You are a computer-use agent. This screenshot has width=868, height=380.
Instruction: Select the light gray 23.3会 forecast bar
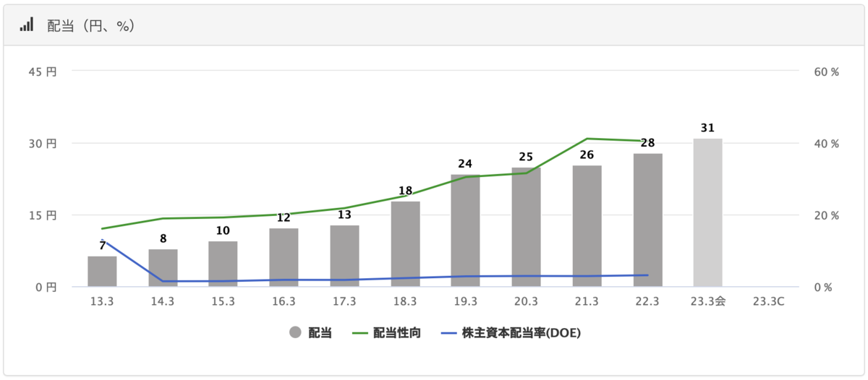pos(707,213)
